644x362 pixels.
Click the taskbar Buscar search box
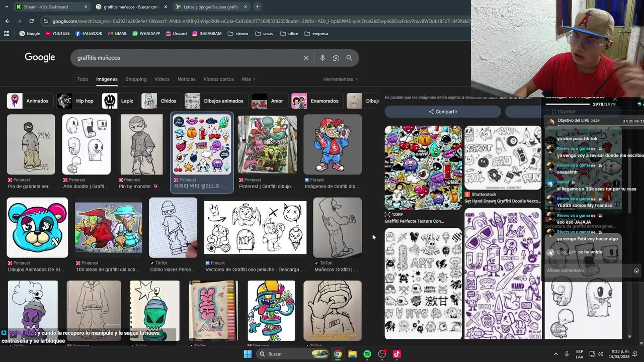click(294, 354)
